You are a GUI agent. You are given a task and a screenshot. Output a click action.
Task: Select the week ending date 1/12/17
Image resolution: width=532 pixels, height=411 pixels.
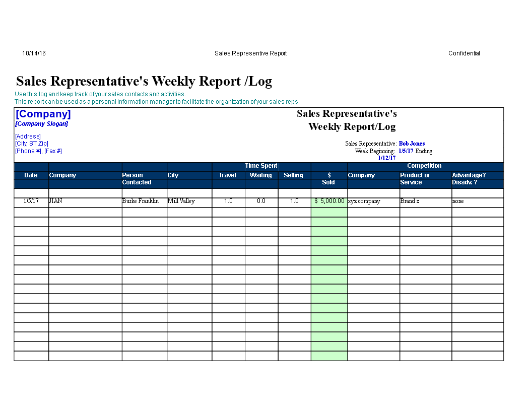[x=387, y=158]
